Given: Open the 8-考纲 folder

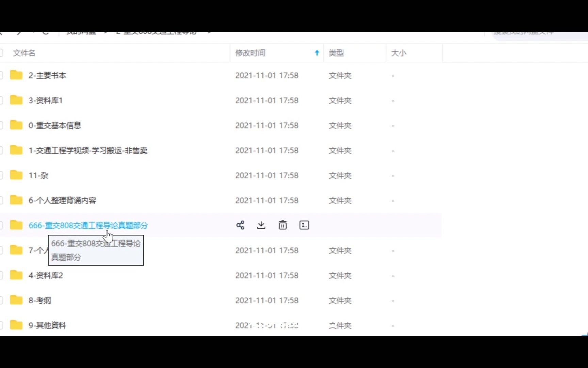Looking at the screenshot, I should pos(40,301).
